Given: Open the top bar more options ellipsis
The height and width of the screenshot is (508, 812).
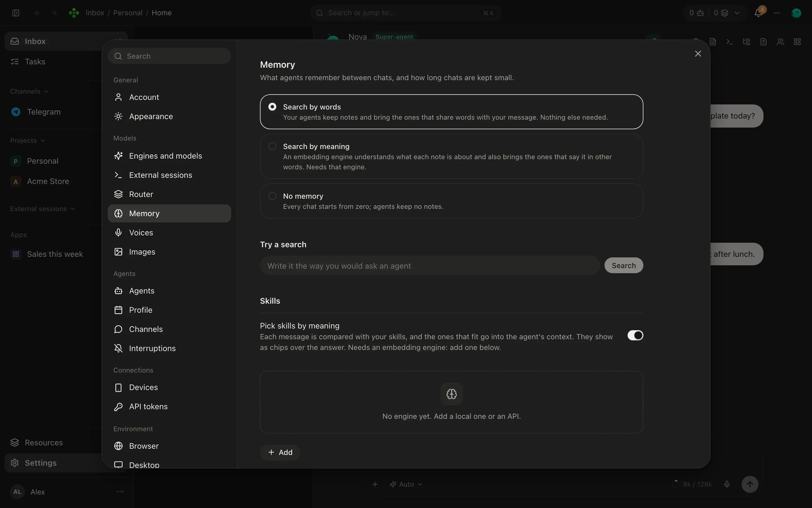Looking at the screenshot, I should [777, 13].
